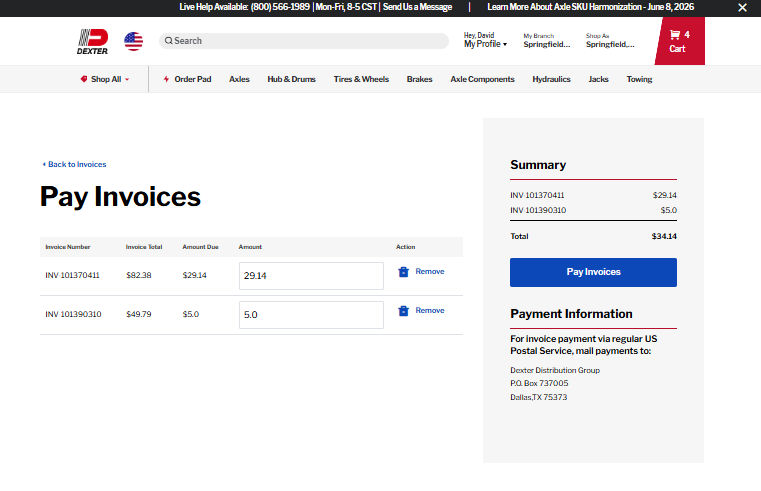Click invoice total $49.79
Screen dimensions: 761x491
point(139,314)
